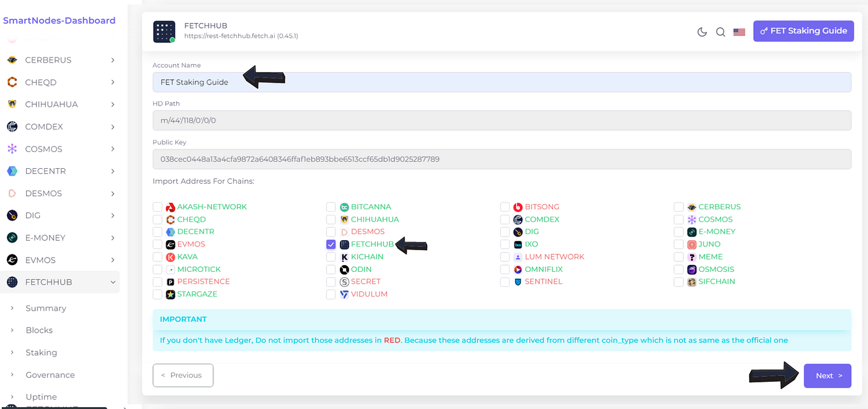Click the CHIHUAHUA icon in sidebar

click(x=12, y=104)
